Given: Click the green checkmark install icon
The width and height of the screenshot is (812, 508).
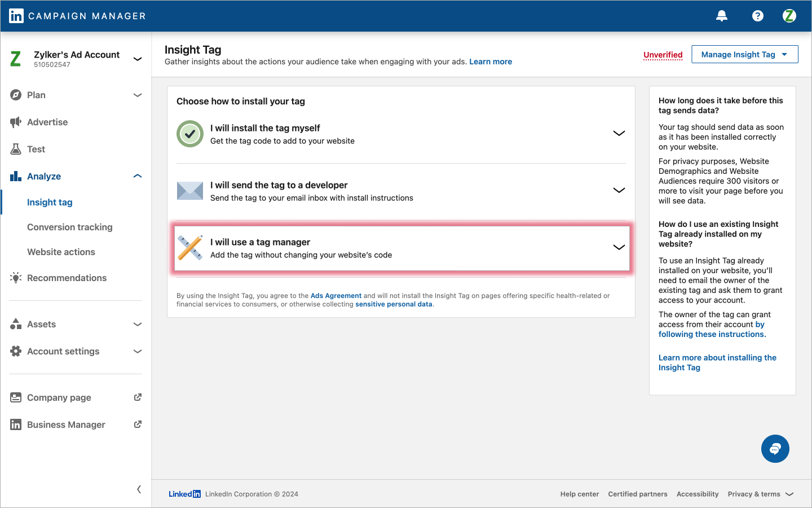Looking at the screenshot, I should [x=190, y=134].
